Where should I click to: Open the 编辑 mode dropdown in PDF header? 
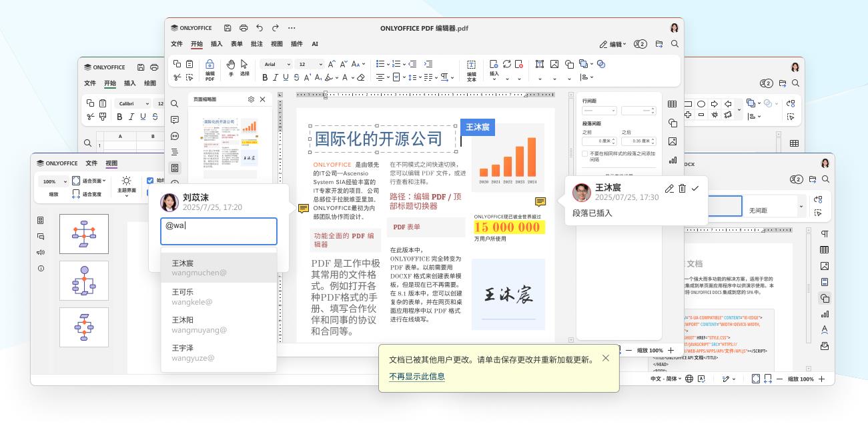pos(613,45)
